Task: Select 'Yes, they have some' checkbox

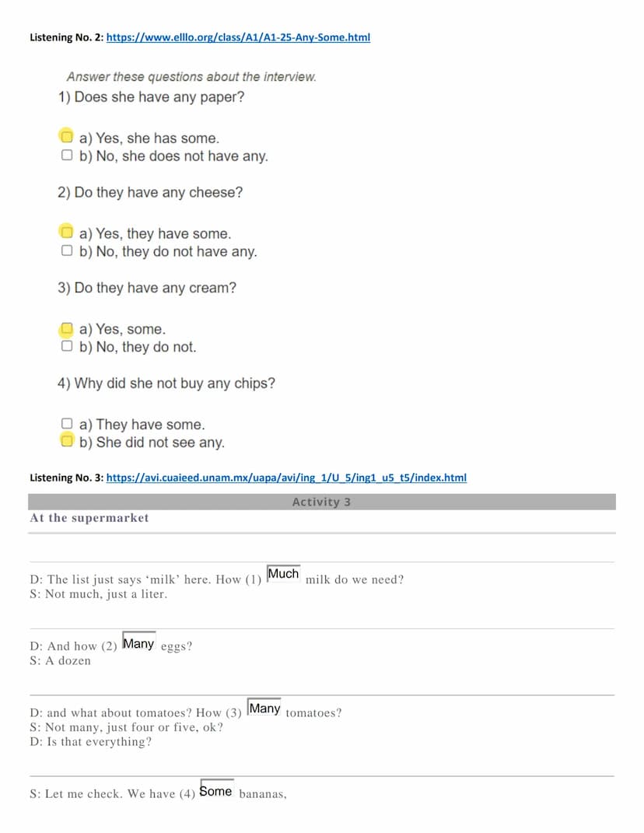Action: coord(66,232)
